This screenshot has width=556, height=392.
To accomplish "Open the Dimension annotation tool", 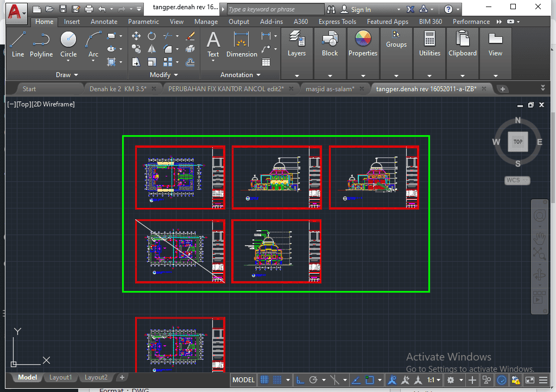I will coord(242,44).
